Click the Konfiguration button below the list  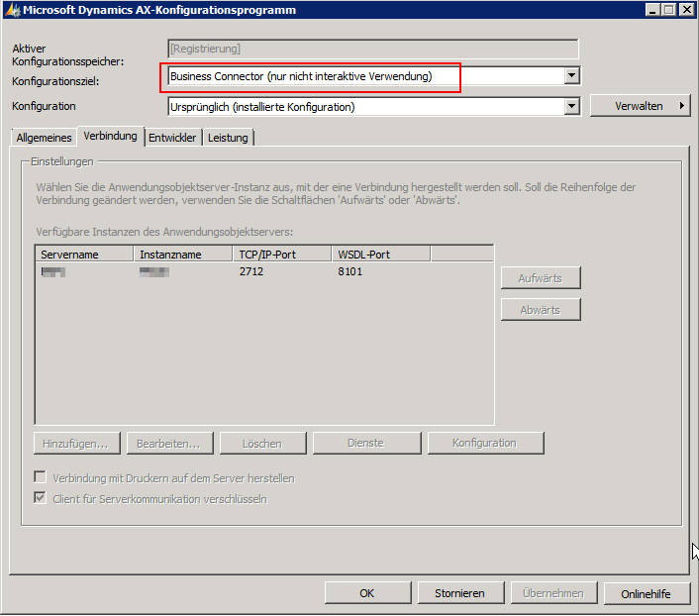pos(485,443)
